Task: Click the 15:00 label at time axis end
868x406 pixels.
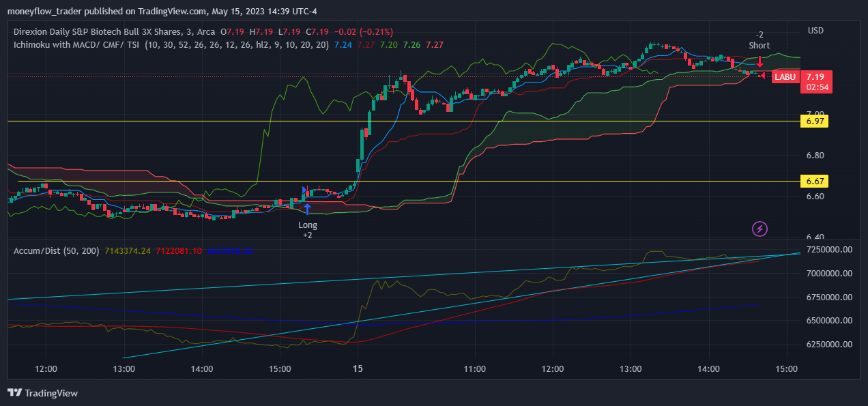Action: tap(787, 368)
